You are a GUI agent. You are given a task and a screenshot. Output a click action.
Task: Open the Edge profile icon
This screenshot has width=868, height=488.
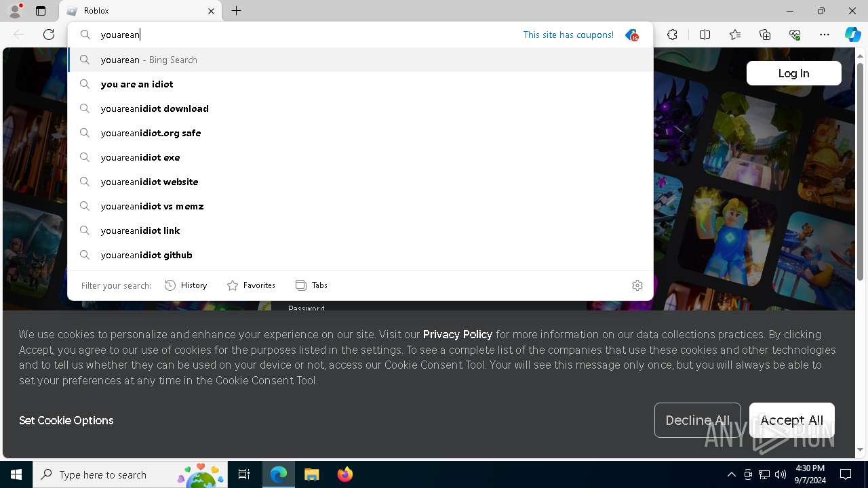[14, 11]
